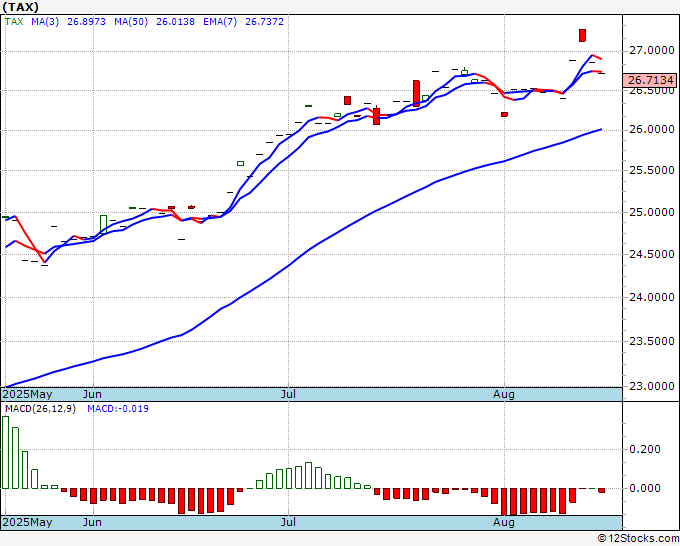This screenshot has width=680, height=546.
Task: Select the MA(50) indicator label
Action: [x=131, y=22]
